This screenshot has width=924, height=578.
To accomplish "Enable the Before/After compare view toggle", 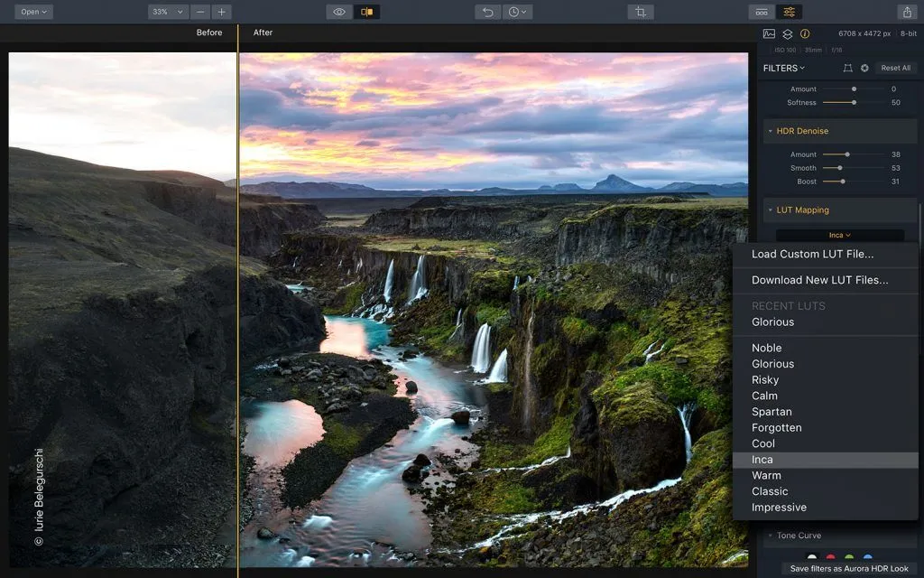I will (x=366, y=12).
